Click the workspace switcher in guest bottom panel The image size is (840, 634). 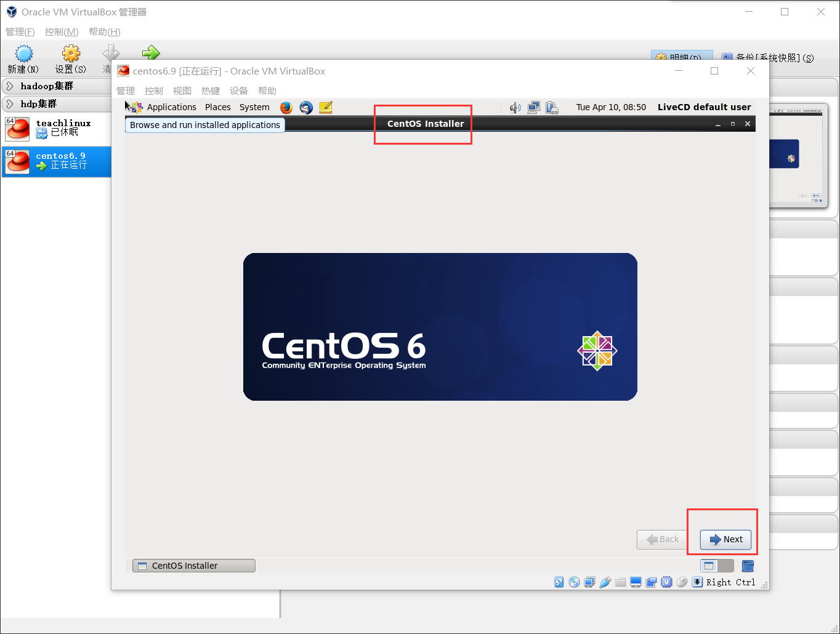[x=717, y=566]
